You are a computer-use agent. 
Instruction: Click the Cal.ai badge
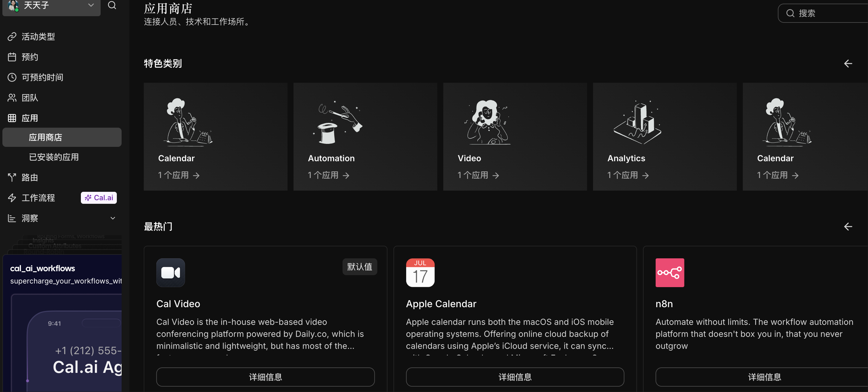point(99,198)
